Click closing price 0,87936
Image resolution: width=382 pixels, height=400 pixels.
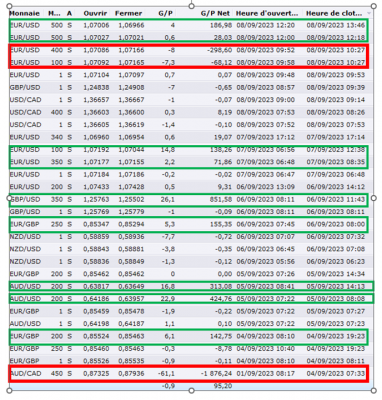pos(131,373)
